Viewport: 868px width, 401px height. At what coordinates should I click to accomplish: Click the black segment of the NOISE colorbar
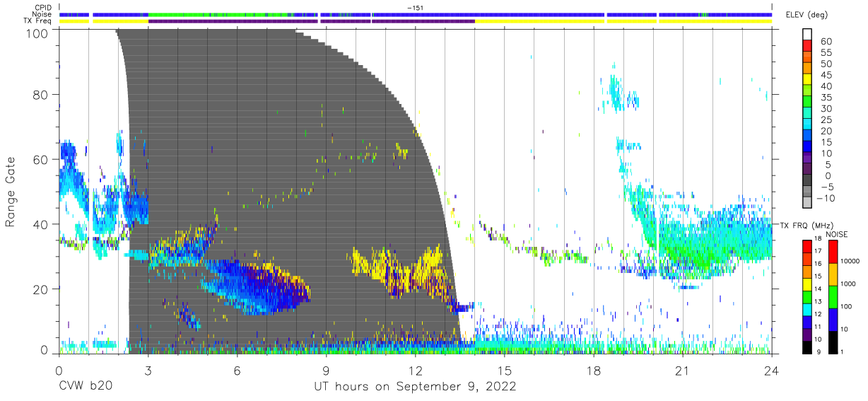tap(832, 342)
